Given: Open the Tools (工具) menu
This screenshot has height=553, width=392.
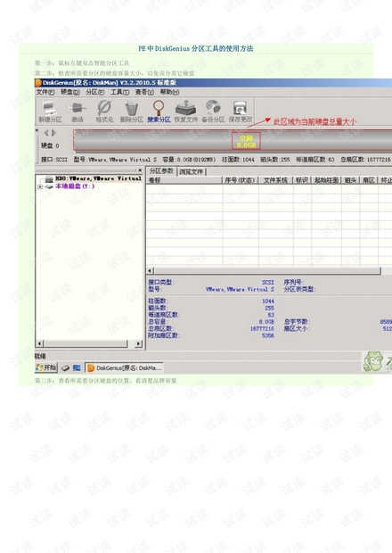Looking at the screenshot, I should click(x=119, y=92).
